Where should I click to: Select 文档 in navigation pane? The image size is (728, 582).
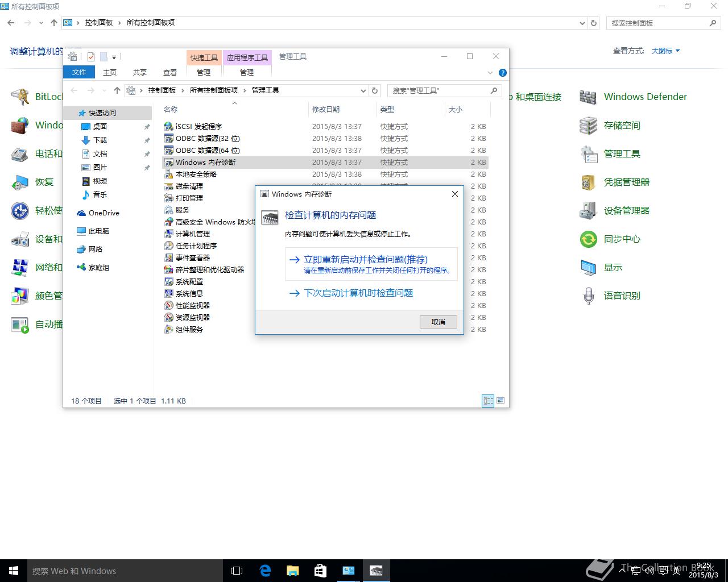[100, 153]
